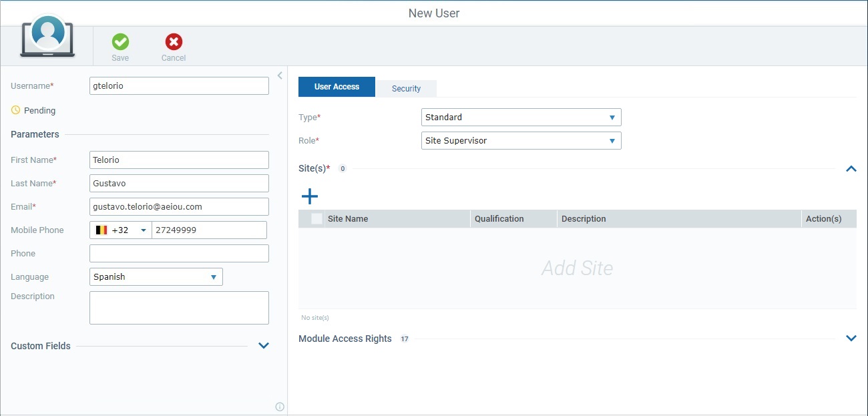
Task: Click the Add Site placeholder area
Action: [578, 268]
